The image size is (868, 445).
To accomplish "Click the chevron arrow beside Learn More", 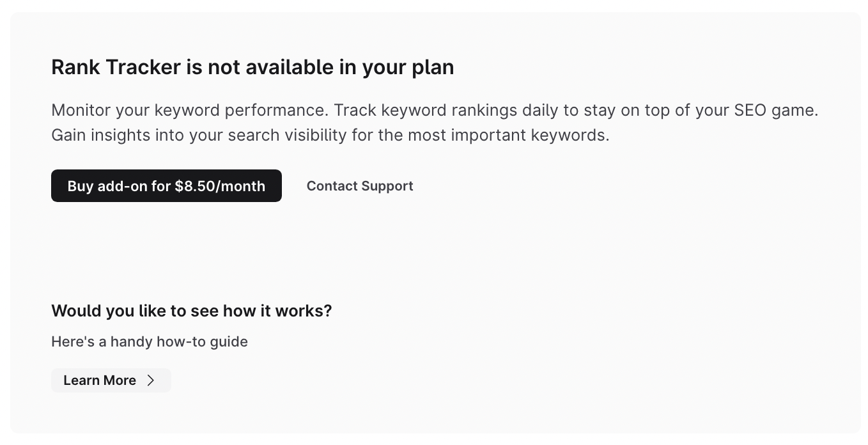I will coord(151,380).
